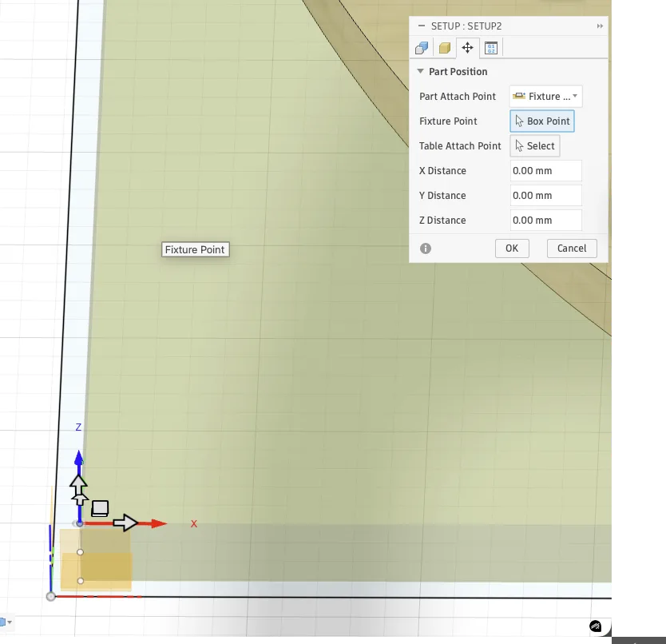The height and width of the screenshot is (644, 666).
Task: Click the square plane handle near the origin
Action: click(100, 507)
